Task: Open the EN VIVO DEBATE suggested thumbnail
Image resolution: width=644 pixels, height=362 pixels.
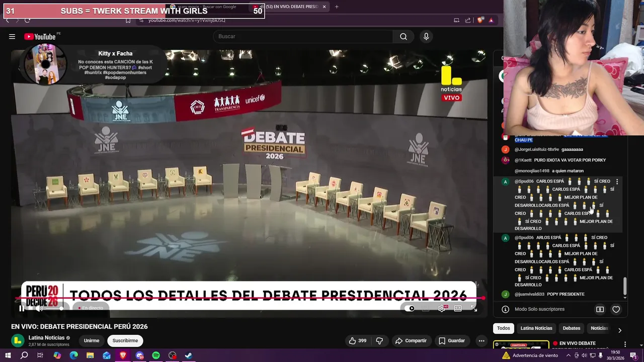Action: pos(521,345)
